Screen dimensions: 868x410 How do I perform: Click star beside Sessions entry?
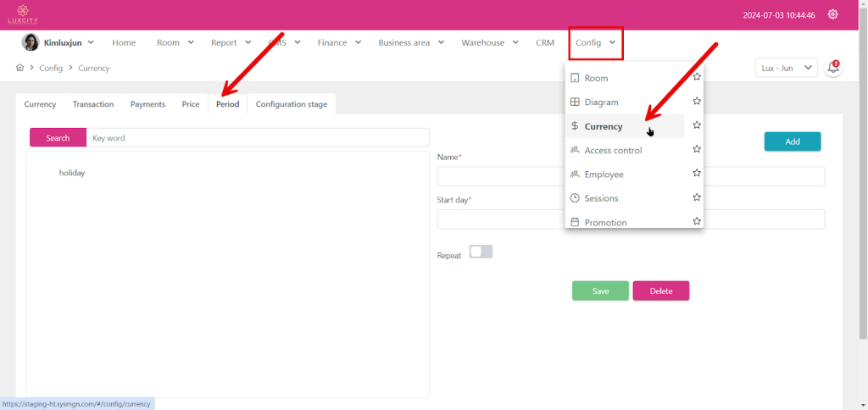(x=697, y=197)
